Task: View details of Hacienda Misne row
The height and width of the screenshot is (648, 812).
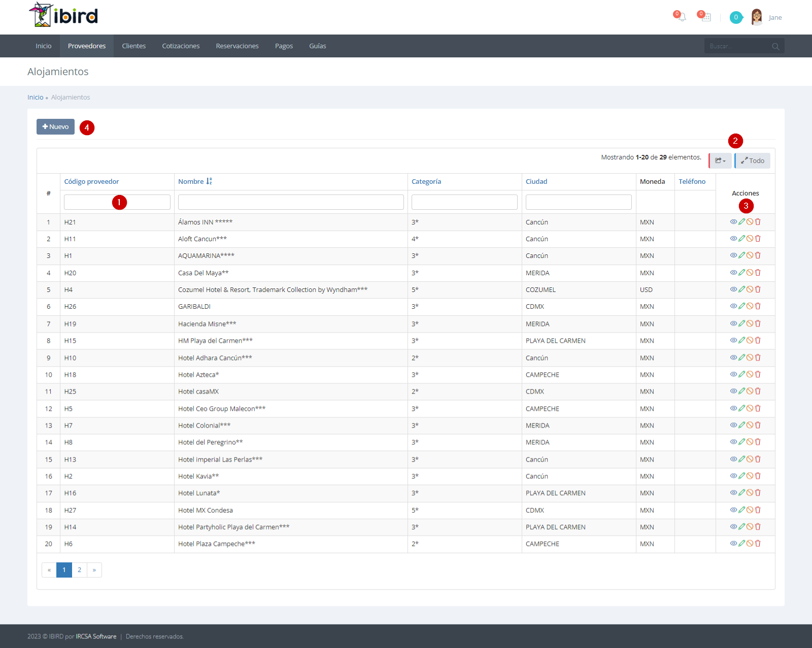Action: (733, 323)
